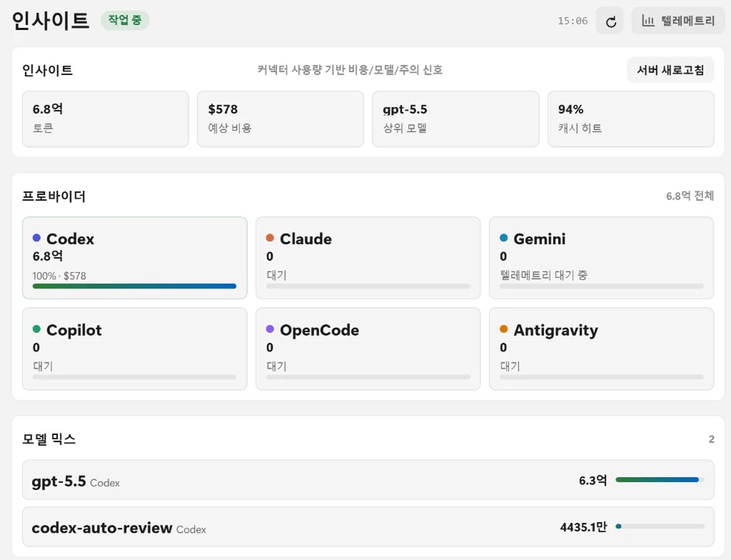Click the 100% · $578 Codex label

click(60, 275)
